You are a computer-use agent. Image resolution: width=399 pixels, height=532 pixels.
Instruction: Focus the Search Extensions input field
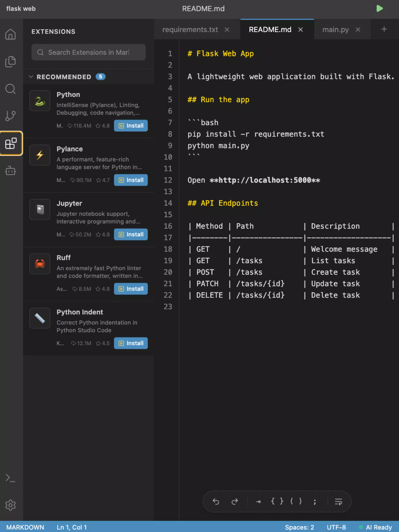(88, 52)
